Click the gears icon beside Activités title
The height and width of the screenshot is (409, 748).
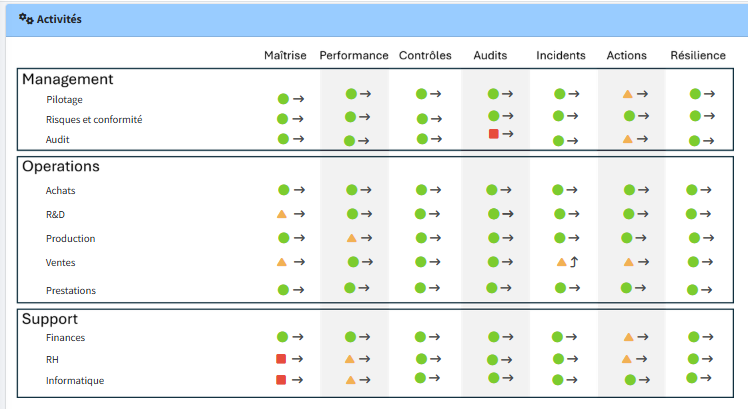click(26, 18)
